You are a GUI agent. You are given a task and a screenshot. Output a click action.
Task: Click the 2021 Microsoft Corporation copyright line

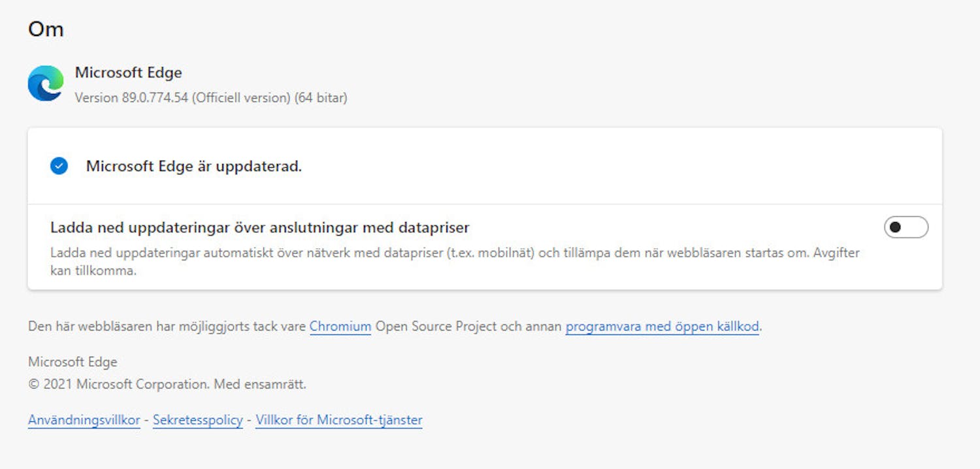[x=167, y=385]
